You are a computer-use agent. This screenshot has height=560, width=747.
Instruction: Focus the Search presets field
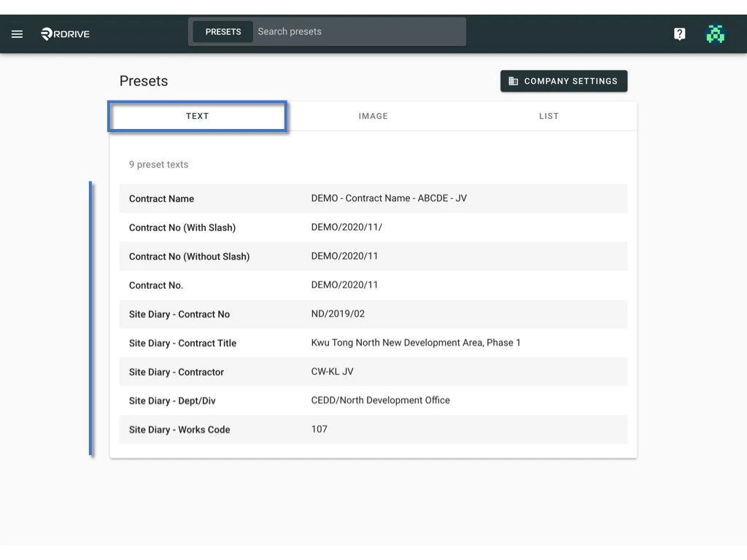359,32
